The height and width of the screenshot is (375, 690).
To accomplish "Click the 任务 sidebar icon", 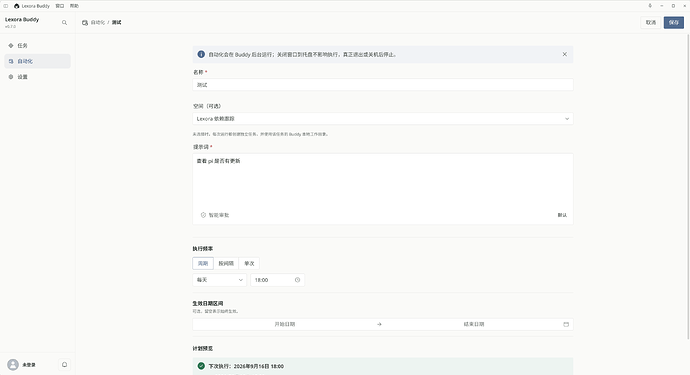I will tap(11, 45).
